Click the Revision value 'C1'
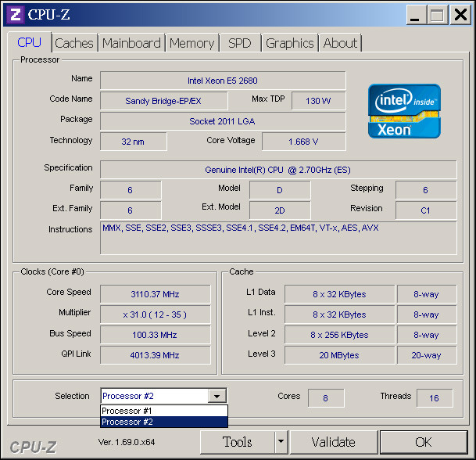476x460 pixels. point(426,210)
